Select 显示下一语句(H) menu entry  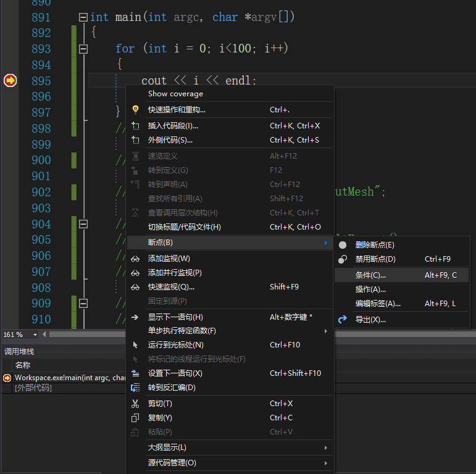click(x=230, y=317)
